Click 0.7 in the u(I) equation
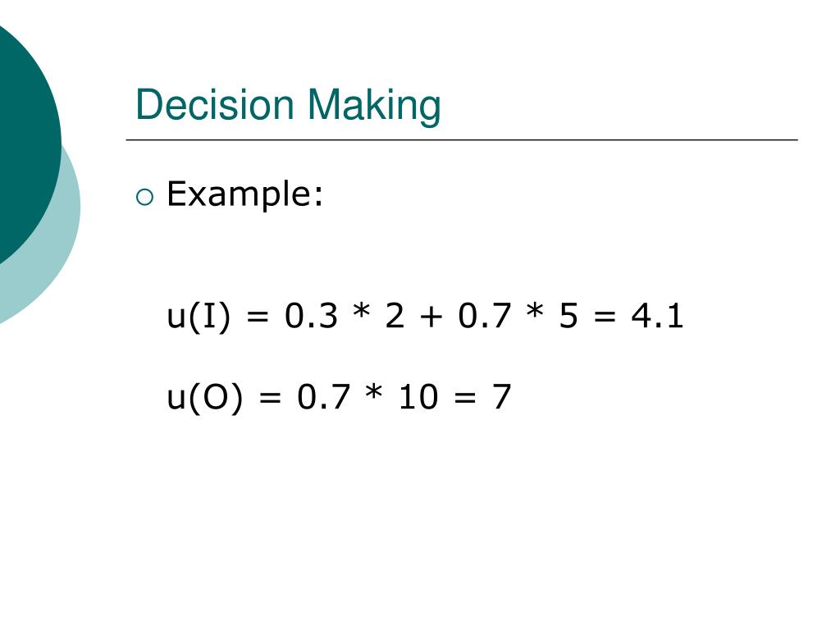The width and height of the screenshot is (840, 630). pyautogui.click(x=484, y=316)
